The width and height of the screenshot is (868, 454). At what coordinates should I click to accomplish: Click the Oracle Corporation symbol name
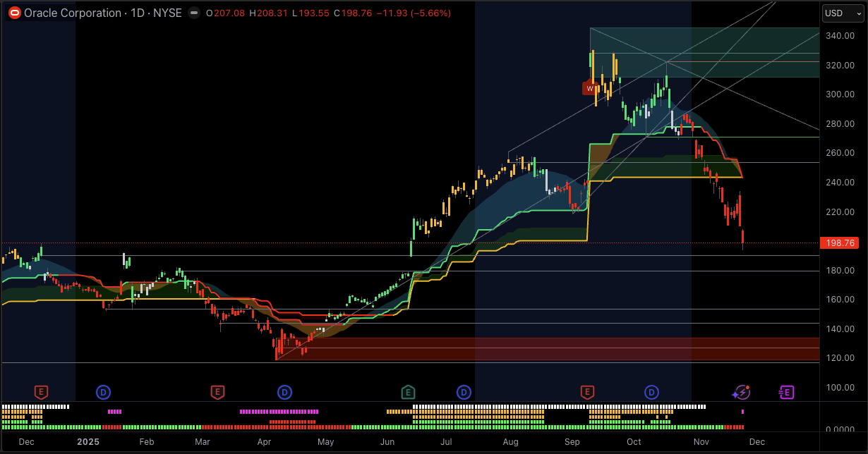point(73,13)
